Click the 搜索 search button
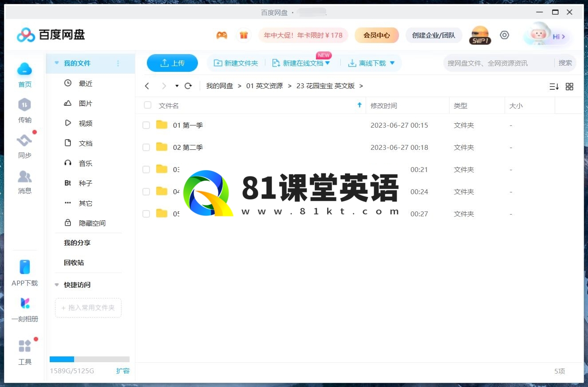 tap(565, 63)
